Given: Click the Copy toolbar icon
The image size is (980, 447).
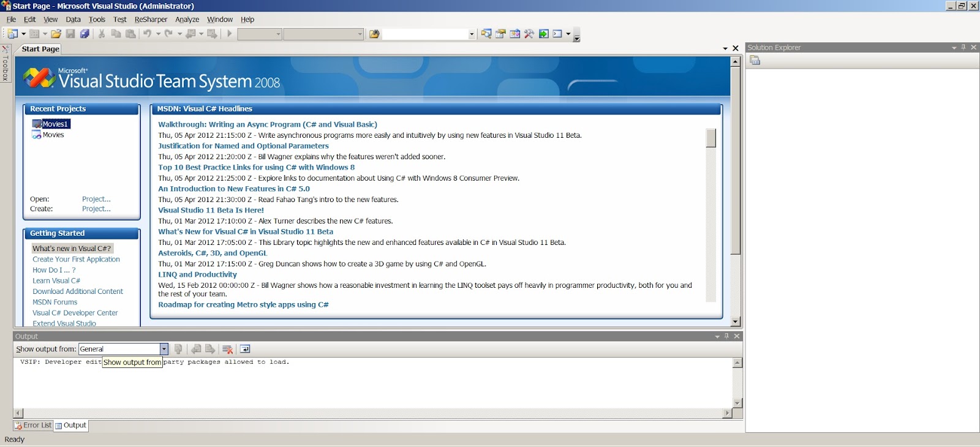Looking at the screenshot, I should 116,34.
